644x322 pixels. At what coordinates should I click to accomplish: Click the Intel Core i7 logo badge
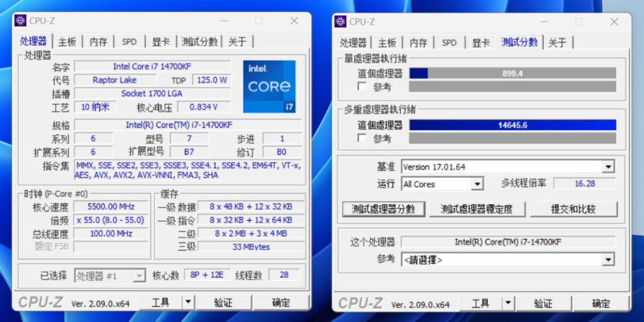(270, 86)
